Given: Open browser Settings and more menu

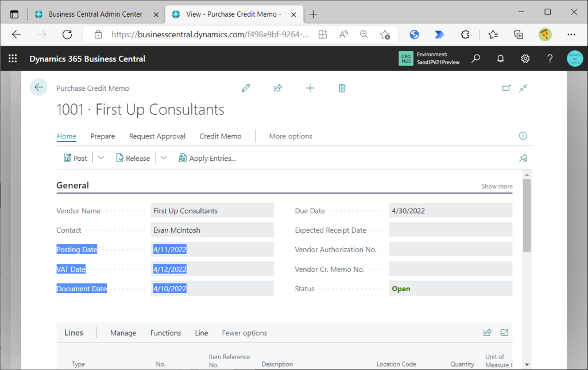Looking at the screenshot, I should [x=571, y=34].
